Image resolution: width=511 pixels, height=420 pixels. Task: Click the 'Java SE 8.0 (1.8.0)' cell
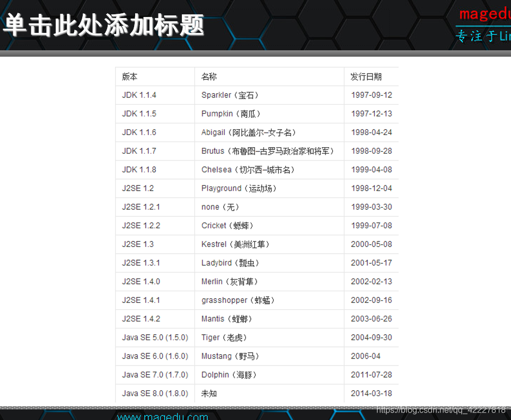[x=155, y=394]
